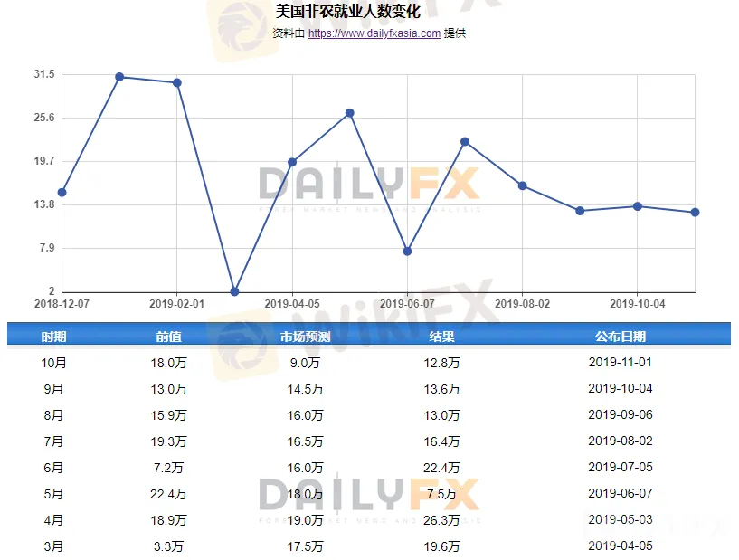This screenshot has width=739, height=560.
Task: Click forecast 14.5万 in 9月 row
Action: click(306, 389)
